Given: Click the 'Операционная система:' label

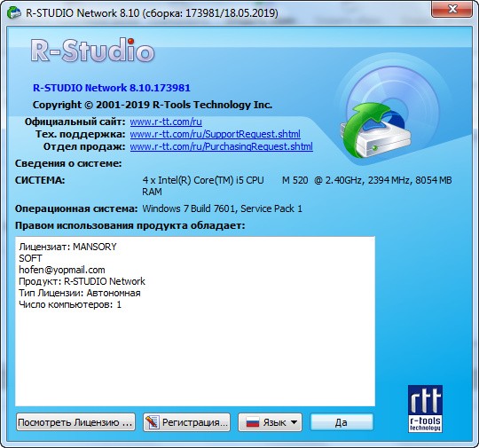Looking at the screenshot, I should click(x=76, y=209).
